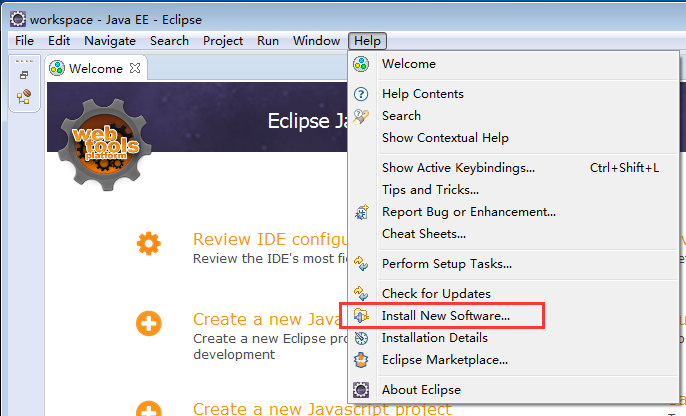
Task: Select Check for Updates
Action: pos(436,294)
